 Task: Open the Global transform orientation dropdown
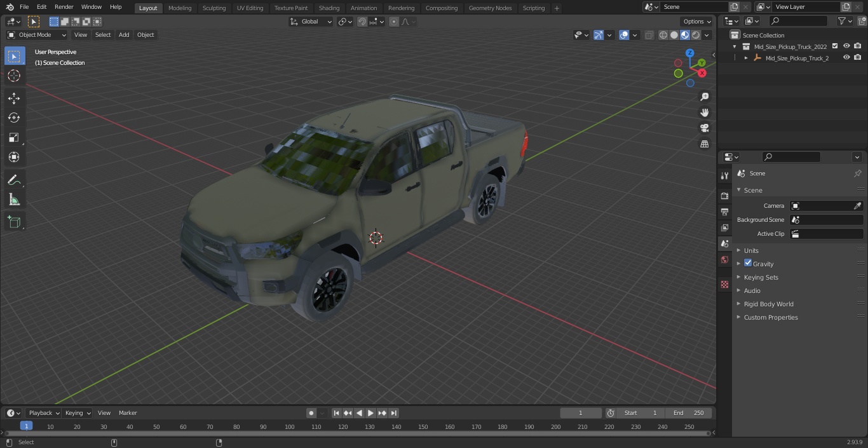[311, 22]
